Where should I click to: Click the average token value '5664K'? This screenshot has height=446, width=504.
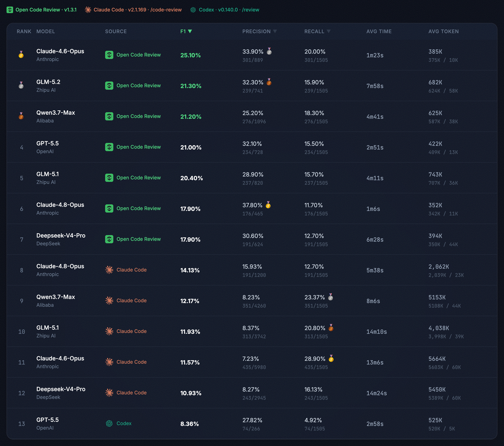pyautogui.click(x=437, y=359)
